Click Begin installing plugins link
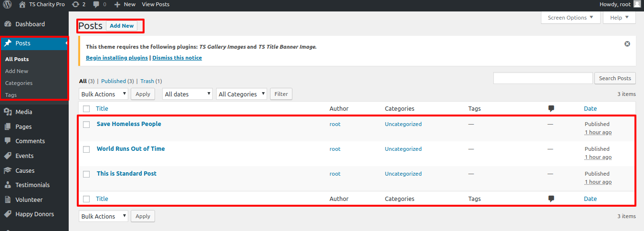Image resolution: width=644 pixels, height=231 pixels. (117, 58)
